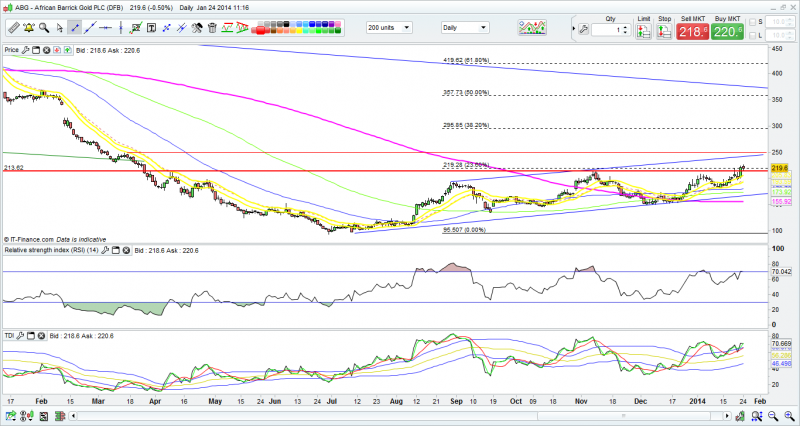The image size is (800, 426).
Task: Select the ruler measurement tool
Action: coord(13,29)
